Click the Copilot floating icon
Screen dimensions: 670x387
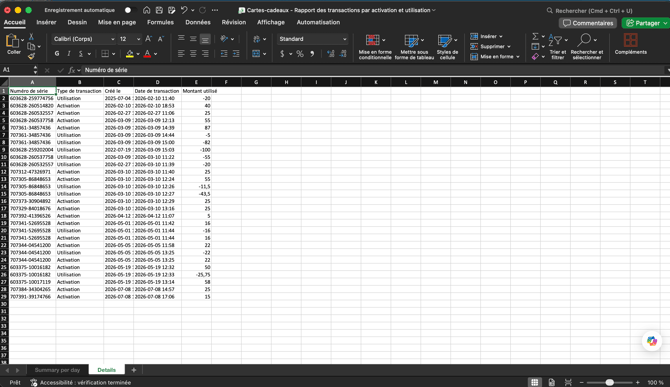click(x=652, y=341)
